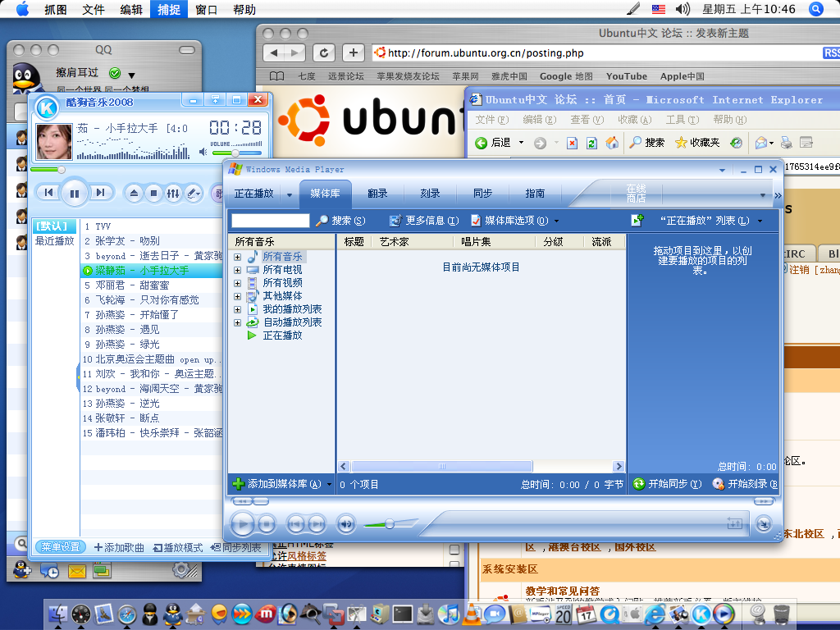This screenshot has height=630, width=840.
Task: Open 捕捉 menu in macOS menu bar
Action: [x=169, y=9]
